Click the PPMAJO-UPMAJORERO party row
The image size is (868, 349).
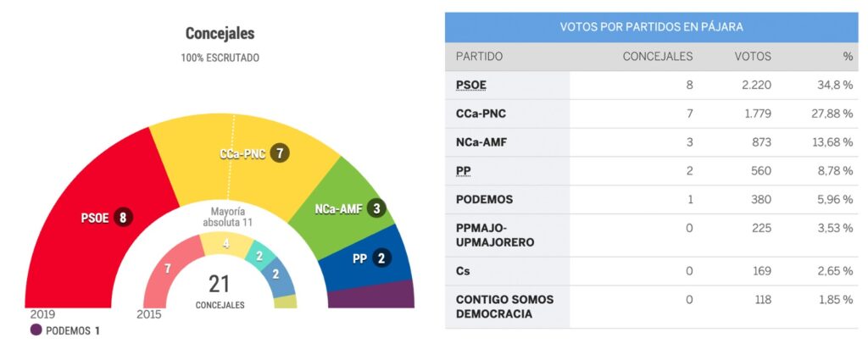coord(653,235)
